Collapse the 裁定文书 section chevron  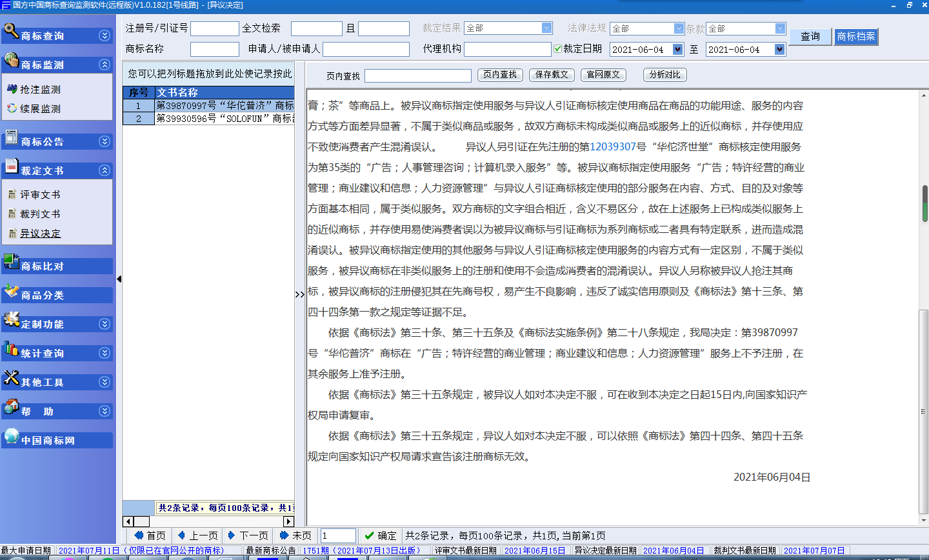pyautogui.click(x=105, y=170)
